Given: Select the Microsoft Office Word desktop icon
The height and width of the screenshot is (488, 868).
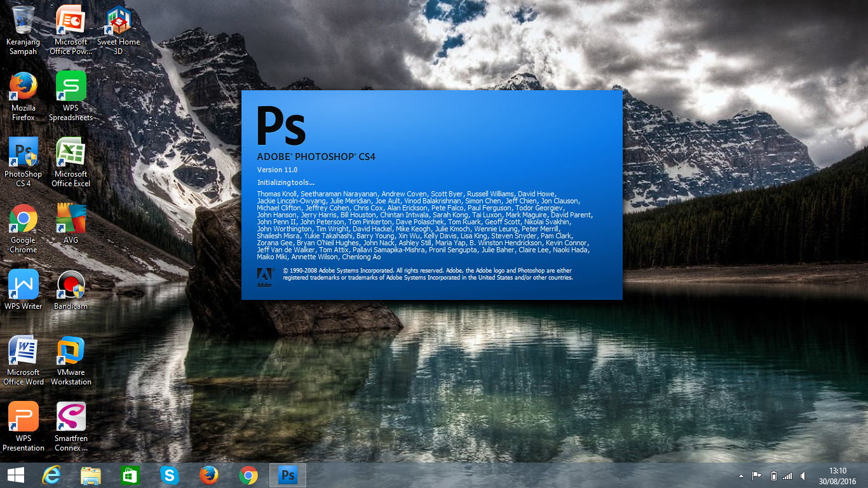Looking at the screenshot, I should (x=24, y=360).
